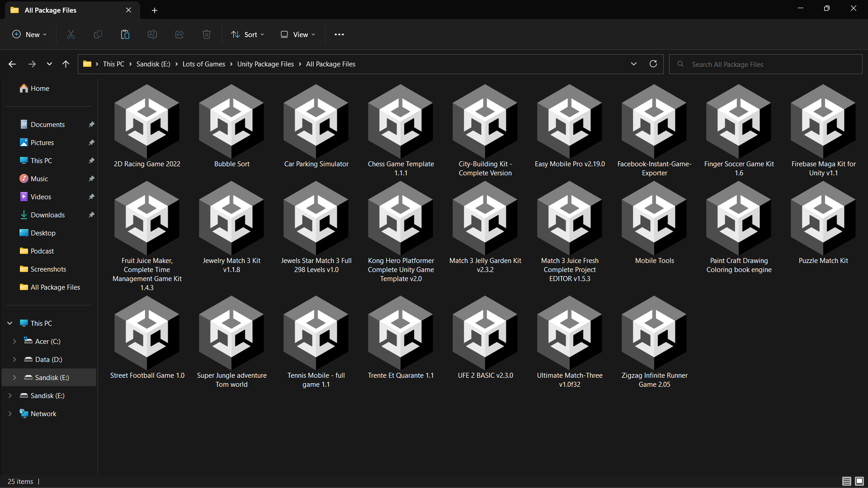868x488 pixels.
Task: Unpin Documents from quick access
Action: pos(91,124)
